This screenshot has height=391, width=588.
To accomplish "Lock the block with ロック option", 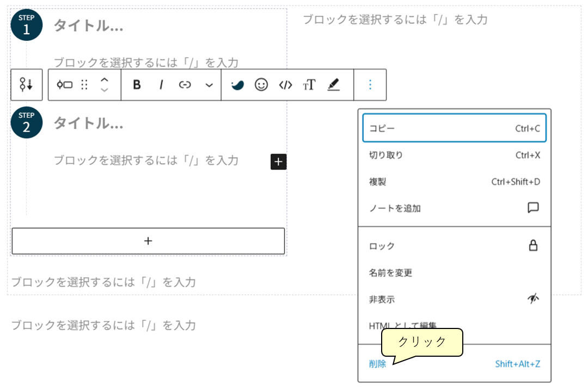I will point(383,246).
